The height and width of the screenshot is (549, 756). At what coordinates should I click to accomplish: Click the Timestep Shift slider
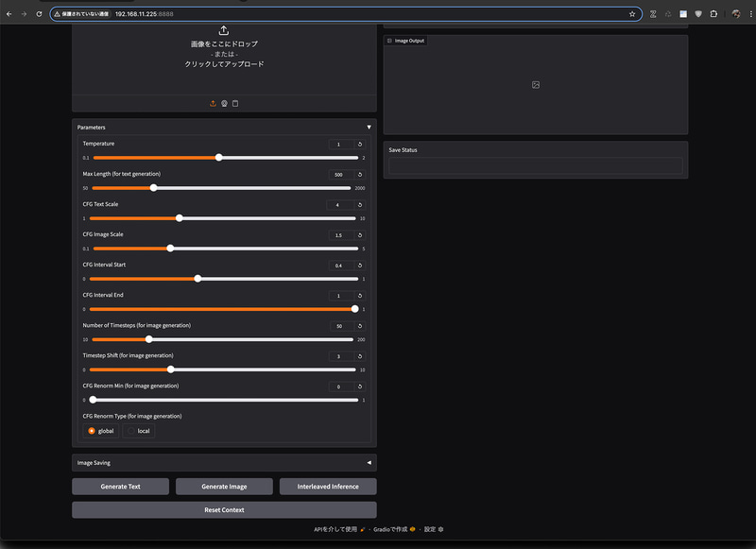tap(223, 369)
